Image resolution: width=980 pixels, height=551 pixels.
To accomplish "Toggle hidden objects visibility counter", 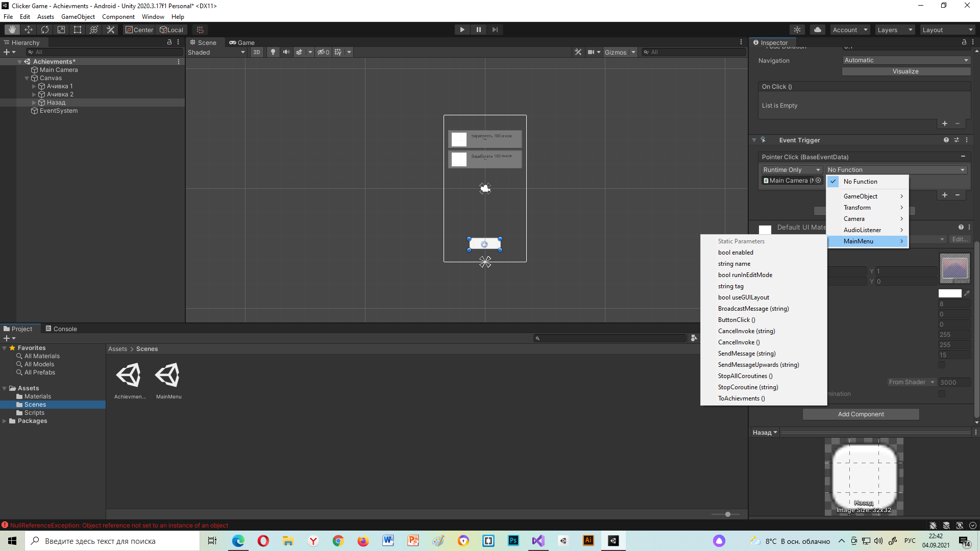I will tap(323, 52).
